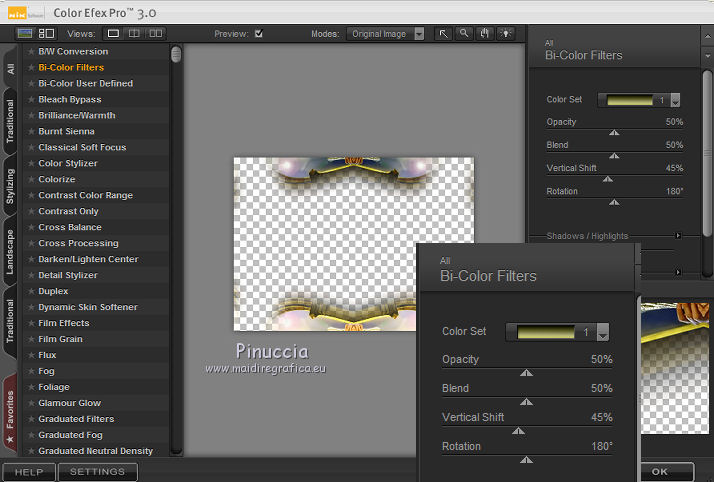Open Color Set dropdown in enlarged inset panel
This screenshot has height=482, width=714.
(x=603, y=332)
